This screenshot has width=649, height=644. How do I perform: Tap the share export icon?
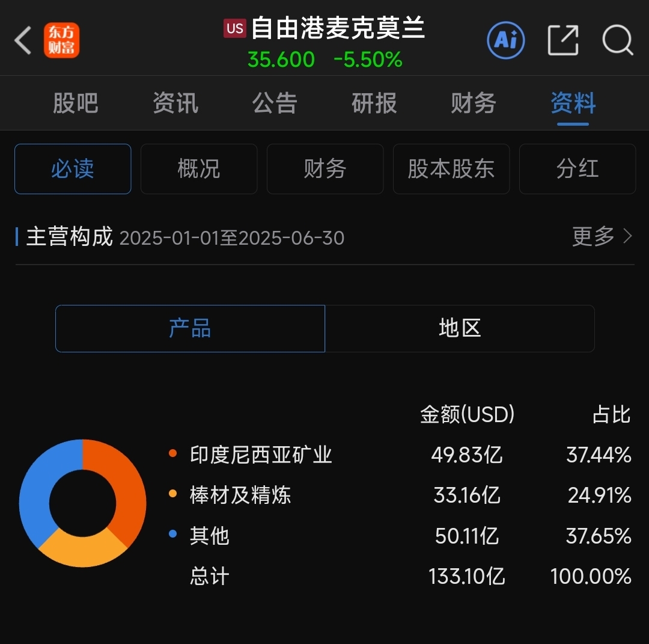tap(563, 40)
